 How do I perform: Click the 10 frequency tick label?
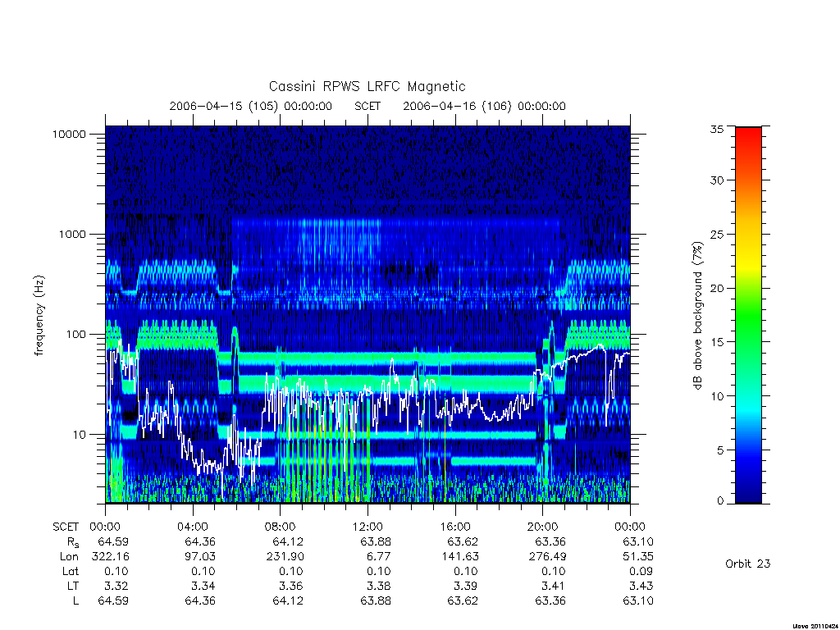[x=79, y=435]
